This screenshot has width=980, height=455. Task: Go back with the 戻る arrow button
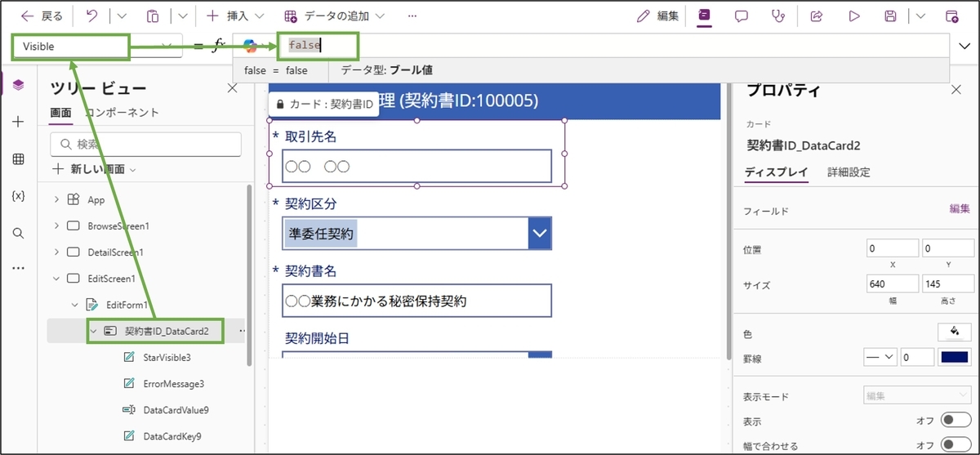(41, 16)
